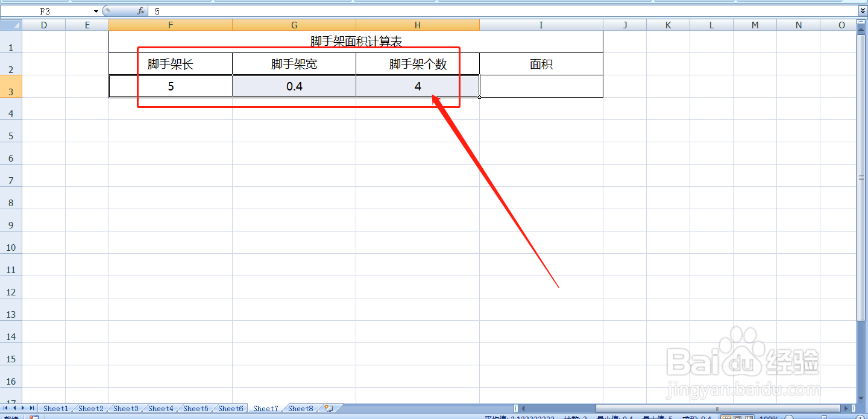Click empty cell I3 under 面积

pyautogui.click(x=541, y=86)
